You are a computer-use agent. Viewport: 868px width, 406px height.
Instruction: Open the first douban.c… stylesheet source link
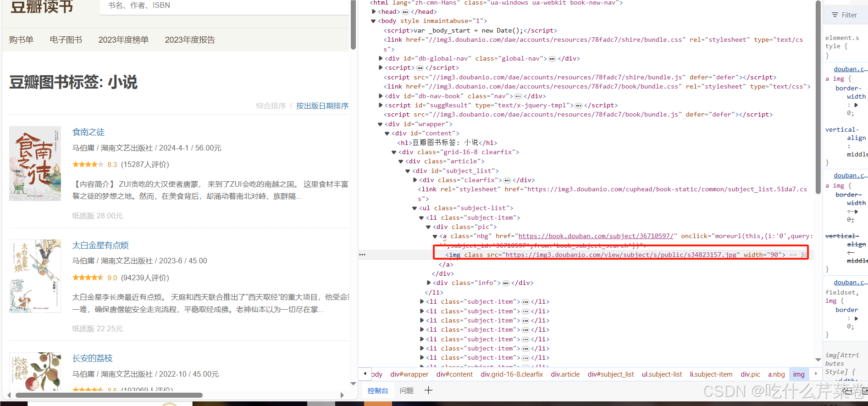pyautogui.click(x=851, y=69)
